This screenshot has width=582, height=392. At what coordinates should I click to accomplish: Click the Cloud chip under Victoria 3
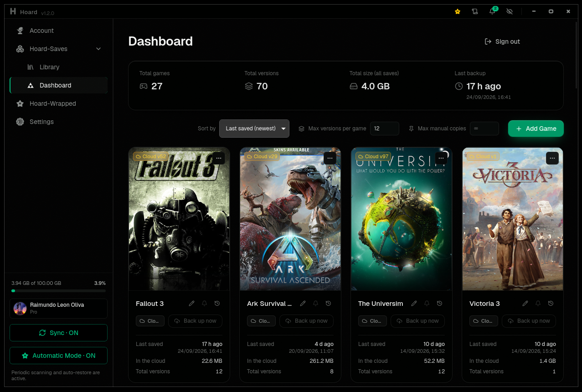click(484, 321)
